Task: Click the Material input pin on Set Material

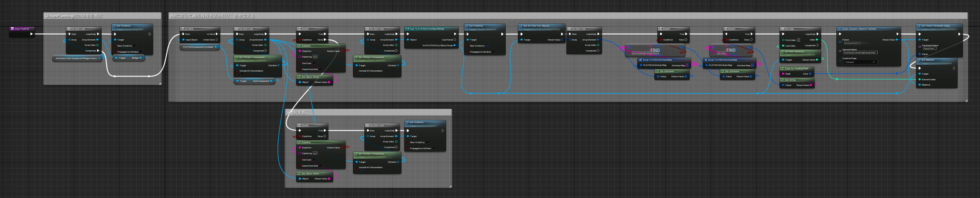Action: coord(920,85)
